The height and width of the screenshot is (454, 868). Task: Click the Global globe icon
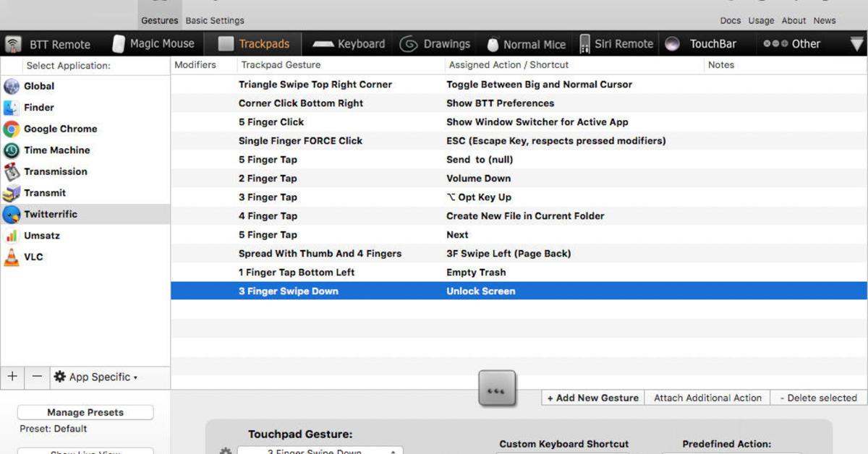[12, 87]
